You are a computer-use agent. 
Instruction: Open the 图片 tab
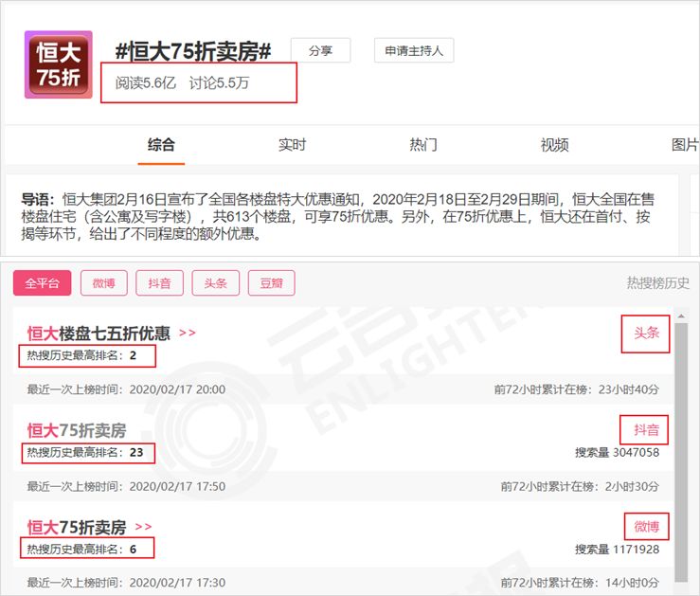point(685,145)
